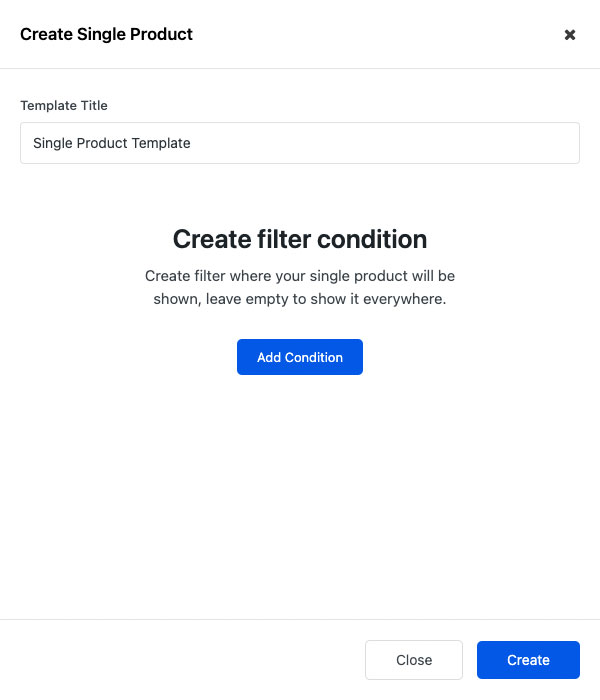Click the 'Create Single Product' dialog title
Image resolution: width=600 pixels, height=700 pixels.
click(106, 34)
